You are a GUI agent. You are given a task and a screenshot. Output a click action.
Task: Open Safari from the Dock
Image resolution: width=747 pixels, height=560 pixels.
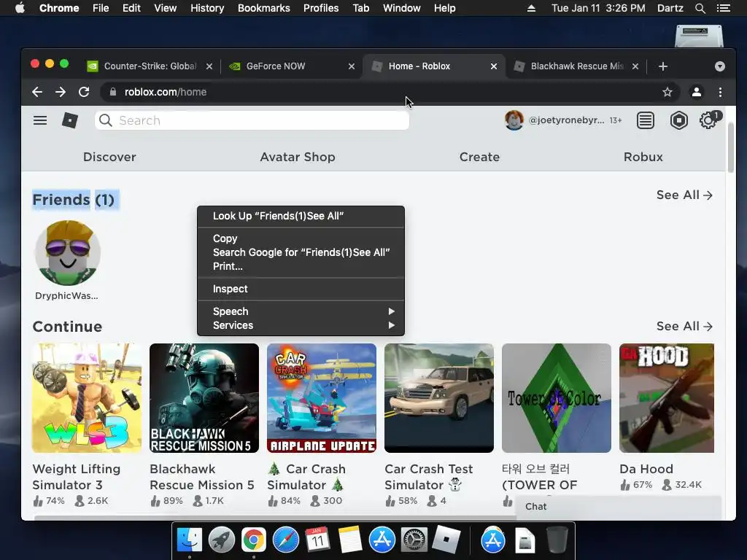(x=286, y=540)
